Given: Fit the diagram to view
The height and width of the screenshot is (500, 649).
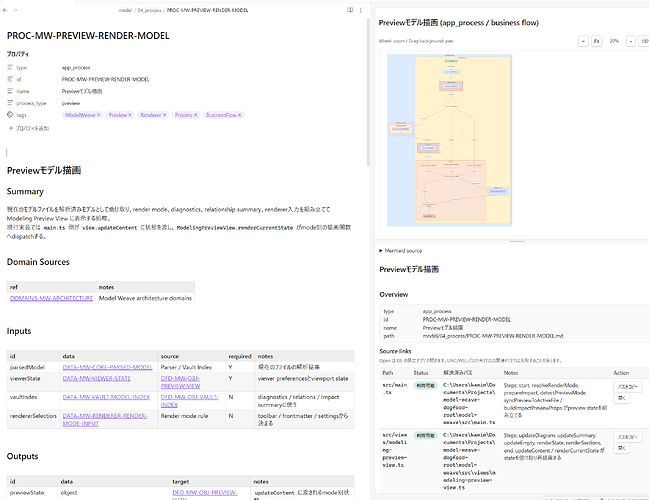Looking at the screenshot, I should point(596,41).
